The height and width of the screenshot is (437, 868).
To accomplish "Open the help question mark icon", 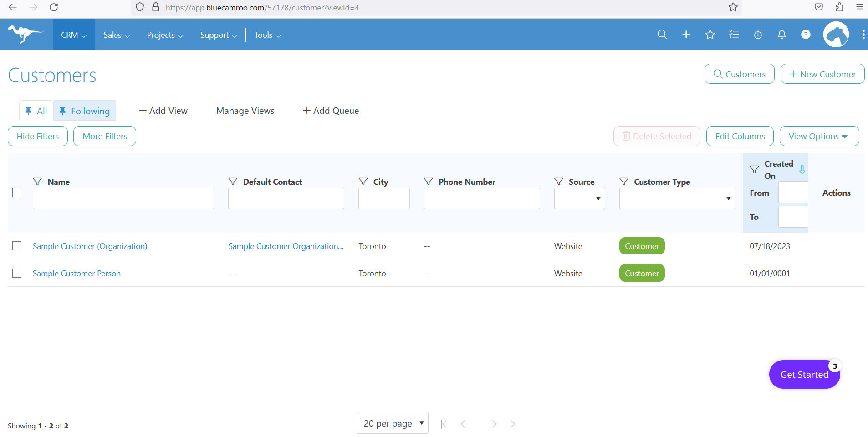I will [x=806, y=35].
